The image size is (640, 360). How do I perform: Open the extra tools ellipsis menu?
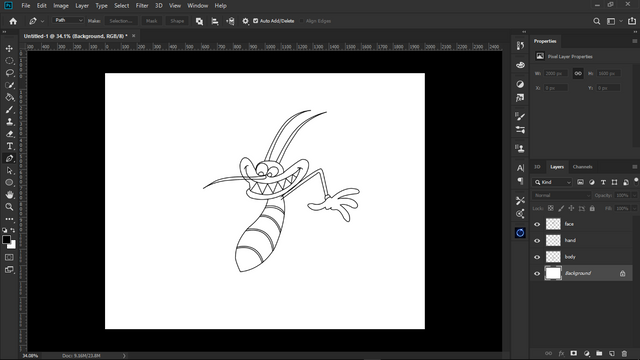(x=9, y=219)
